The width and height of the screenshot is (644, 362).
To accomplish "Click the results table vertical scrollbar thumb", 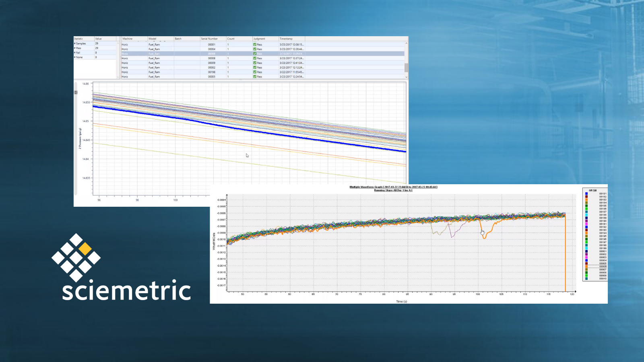I will [x=406, y=67].
